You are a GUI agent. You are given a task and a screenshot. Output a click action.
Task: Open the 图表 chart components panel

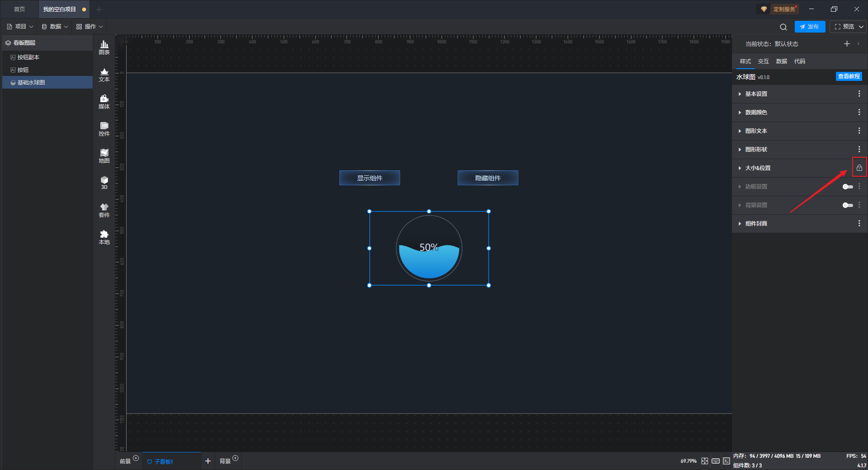pos(104,47)
